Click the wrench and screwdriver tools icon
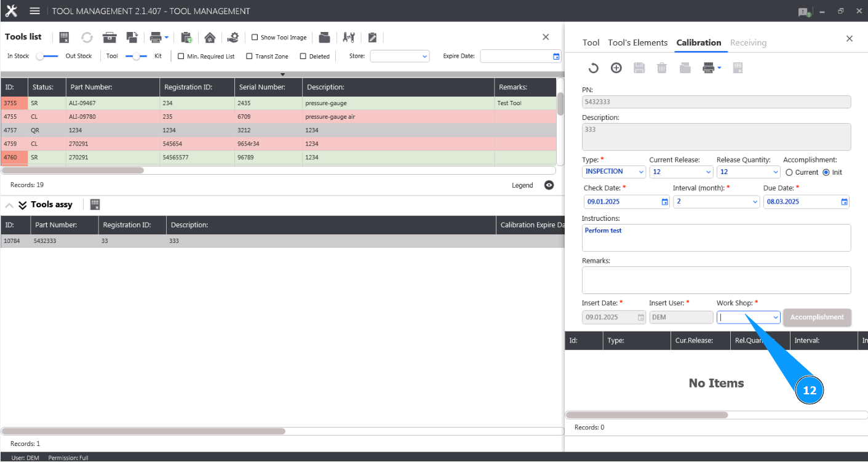Screen dimensions: 868x462 tap(349, 38)
